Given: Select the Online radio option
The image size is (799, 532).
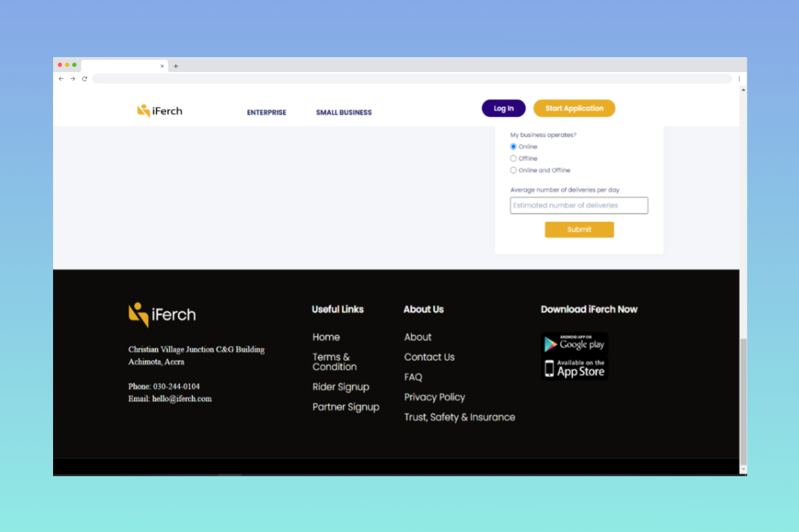Looking at the screenshot, I should (513, 147).
